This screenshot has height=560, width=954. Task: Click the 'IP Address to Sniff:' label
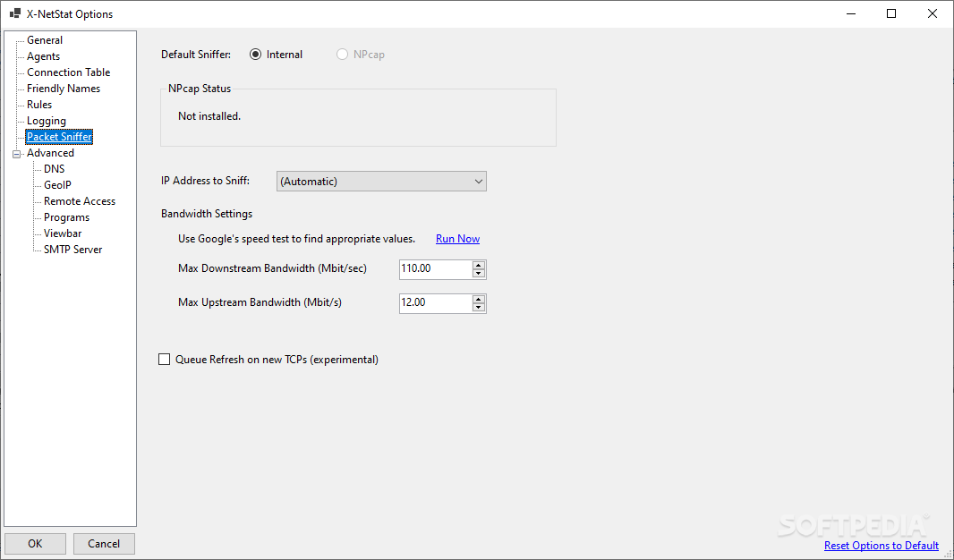(x=205, y=181)
